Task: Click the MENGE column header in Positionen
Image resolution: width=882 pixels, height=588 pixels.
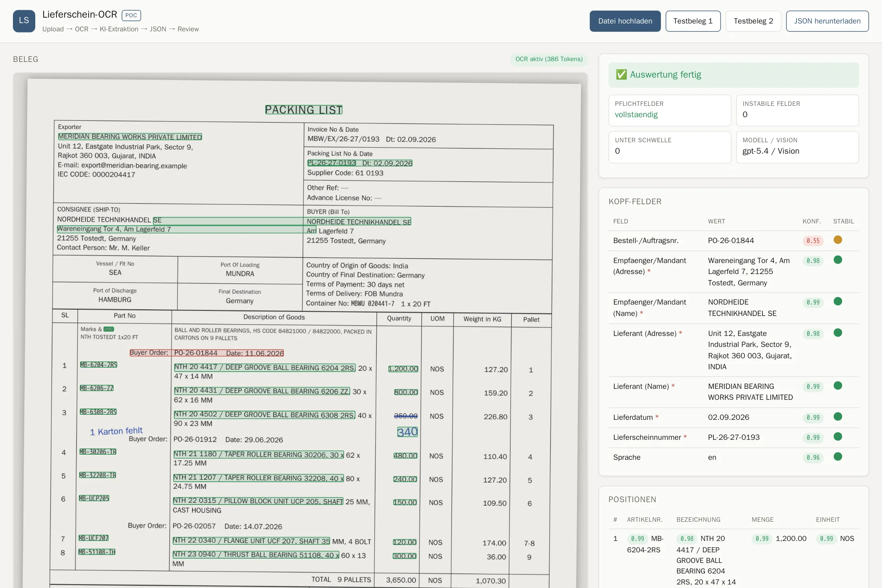Action: (762, 519)
